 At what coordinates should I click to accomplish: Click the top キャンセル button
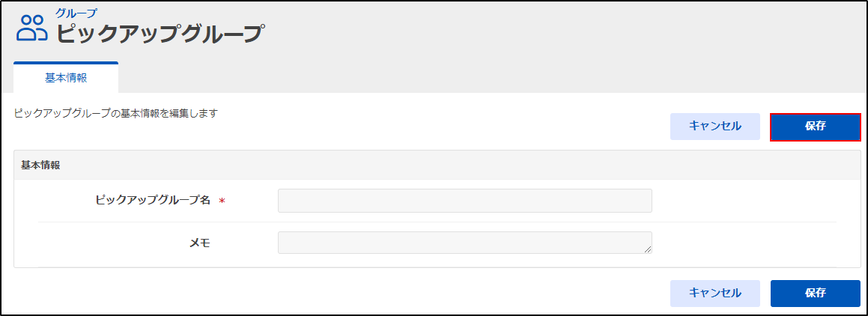pyautogui.click(x=715, y=127)
